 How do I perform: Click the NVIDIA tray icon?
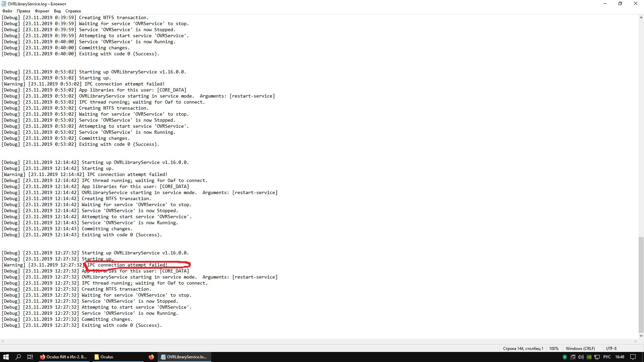[x=589, y=357]
